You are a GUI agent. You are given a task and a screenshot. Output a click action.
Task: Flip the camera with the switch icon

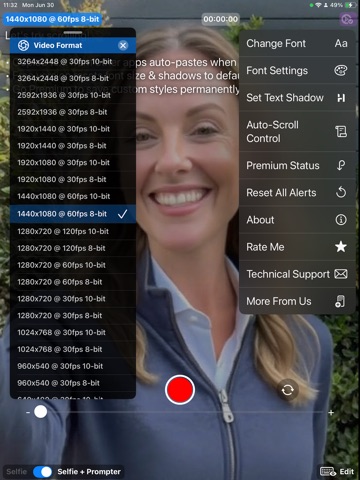(287, 390)
